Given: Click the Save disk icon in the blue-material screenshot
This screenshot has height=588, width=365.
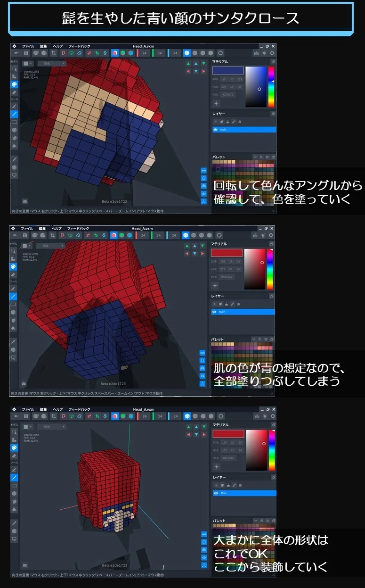Looking at the screenshot, I should click(x=26, y=53).
